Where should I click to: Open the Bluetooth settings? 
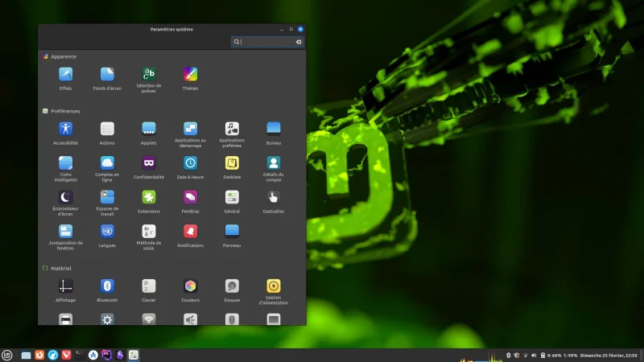coord(107,290)
